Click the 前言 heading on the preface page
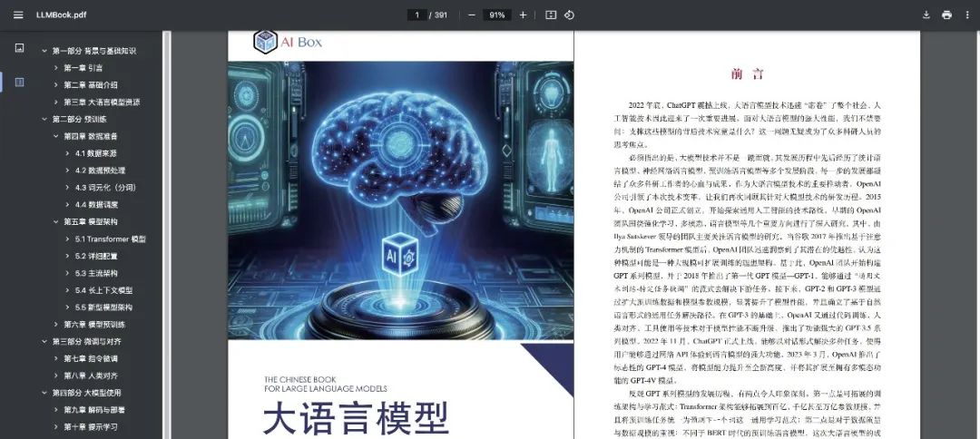This screenshot has width=980, height=439. (748, 74)
